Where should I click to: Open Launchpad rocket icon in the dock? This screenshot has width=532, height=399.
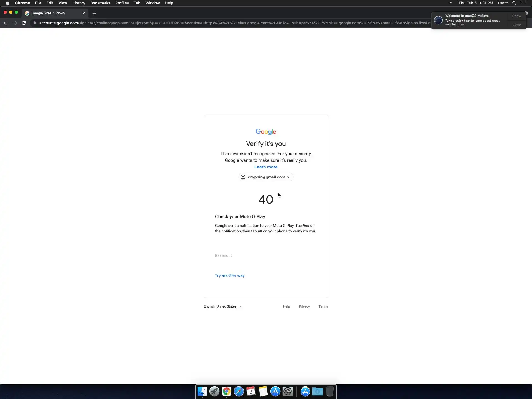214,391
